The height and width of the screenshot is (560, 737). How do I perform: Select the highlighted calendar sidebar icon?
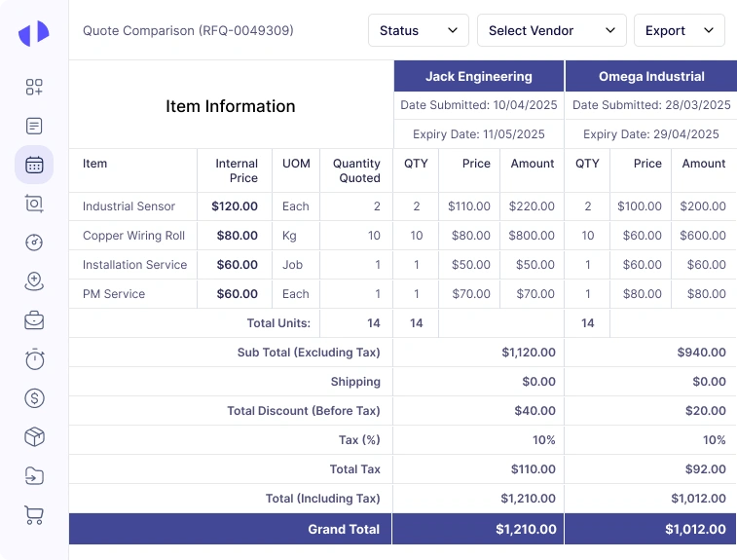point(34,165)
